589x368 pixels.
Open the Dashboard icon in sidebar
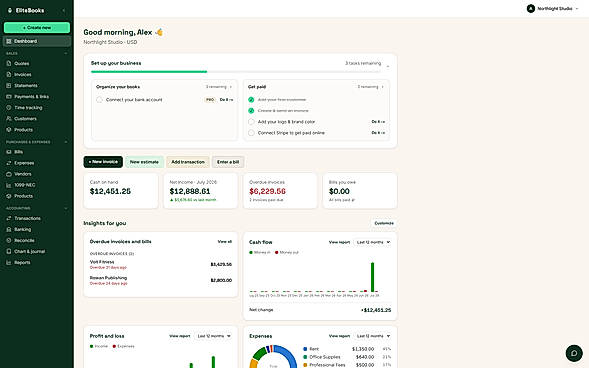tap(9, 41)
